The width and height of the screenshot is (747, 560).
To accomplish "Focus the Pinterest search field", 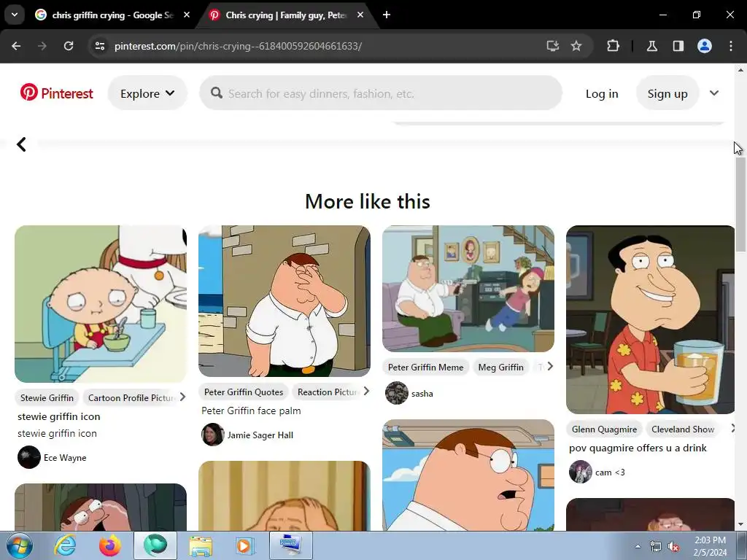I will (x=381, y=93).
